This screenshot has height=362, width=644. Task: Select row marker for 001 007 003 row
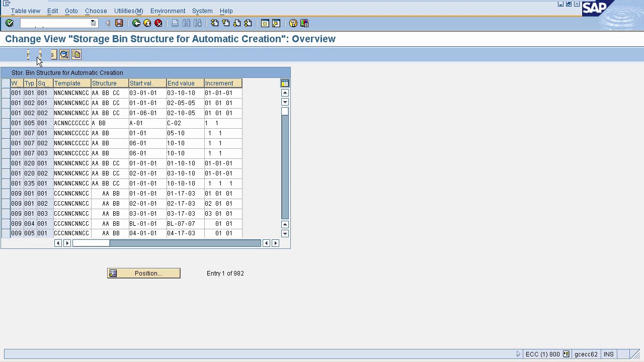[6, 153]
